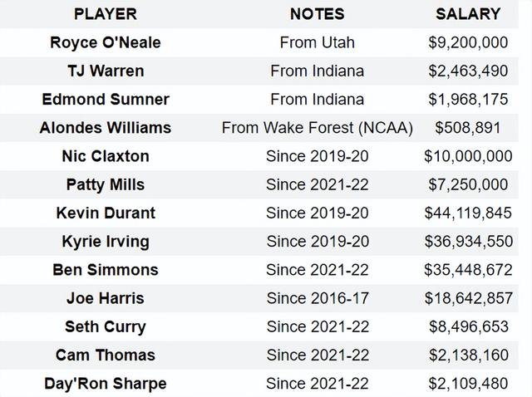Click the From Wake Forest (NCAA) note

coord(318,128)
